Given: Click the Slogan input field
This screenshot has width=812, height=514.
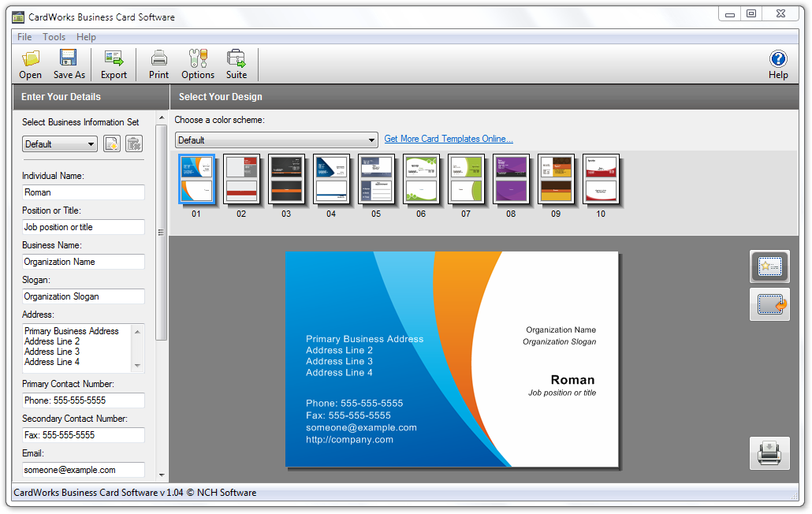Looking at the screenshot, I should [x=84, y=296].
